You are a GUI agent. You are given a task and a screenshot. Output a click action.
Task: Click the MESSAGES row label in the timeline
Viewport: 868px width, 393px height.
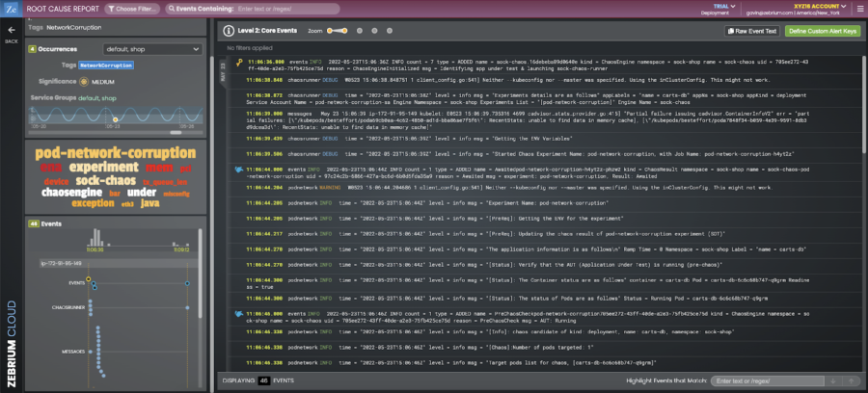coord(73,352)
